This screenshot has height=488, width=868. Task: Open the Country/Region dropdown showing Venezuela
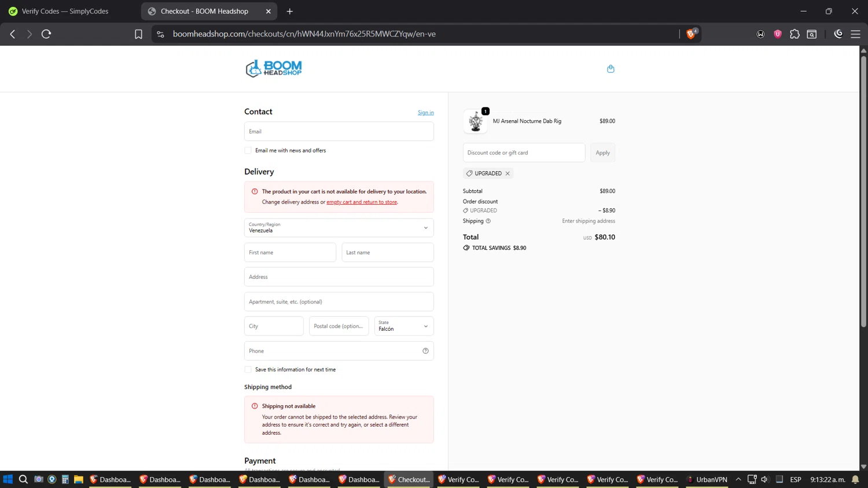click(x=339, y=228)
